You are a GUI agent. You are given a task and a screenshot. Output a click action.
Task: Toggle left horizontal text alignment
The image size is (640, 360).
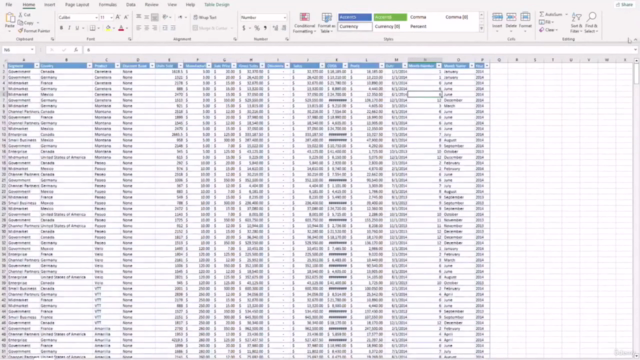tap(139, 28)
